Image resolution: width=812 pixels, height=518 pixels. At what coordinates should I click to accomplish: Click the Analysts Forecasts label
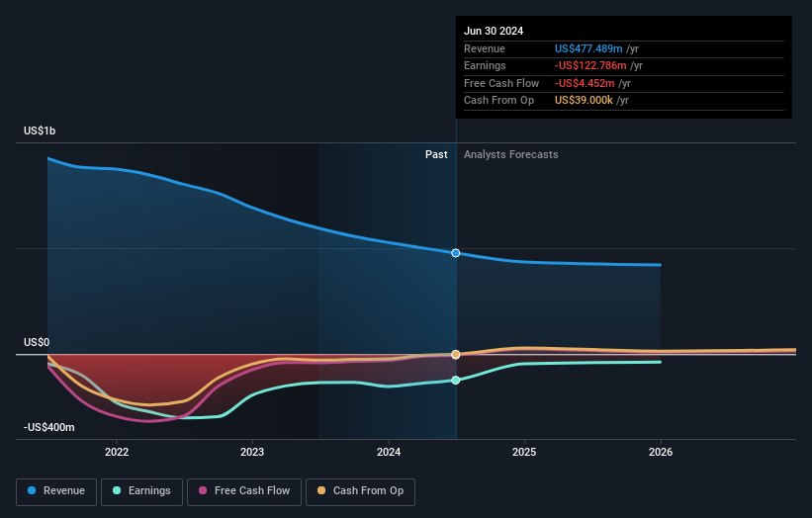click(x=511, y=155)
